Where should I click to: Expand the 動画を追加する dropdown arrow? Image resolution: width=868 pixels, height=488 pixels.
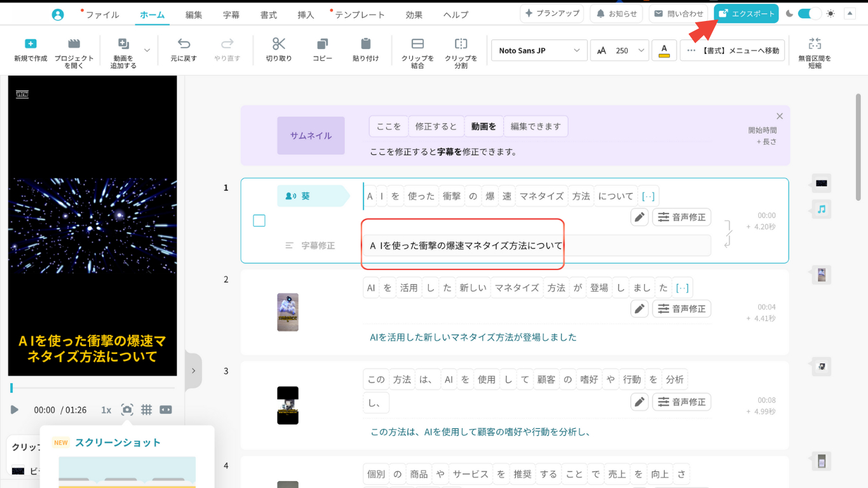[x=147, y=50]
